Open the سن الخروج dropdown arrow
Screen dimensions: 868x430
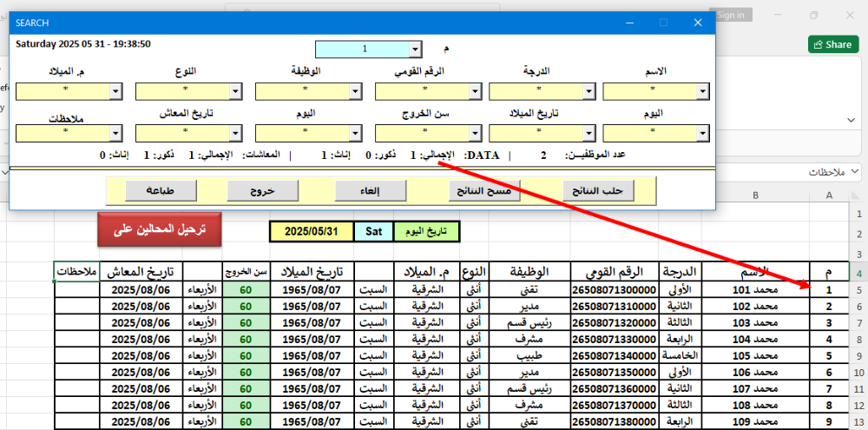[x=475, y=134]
